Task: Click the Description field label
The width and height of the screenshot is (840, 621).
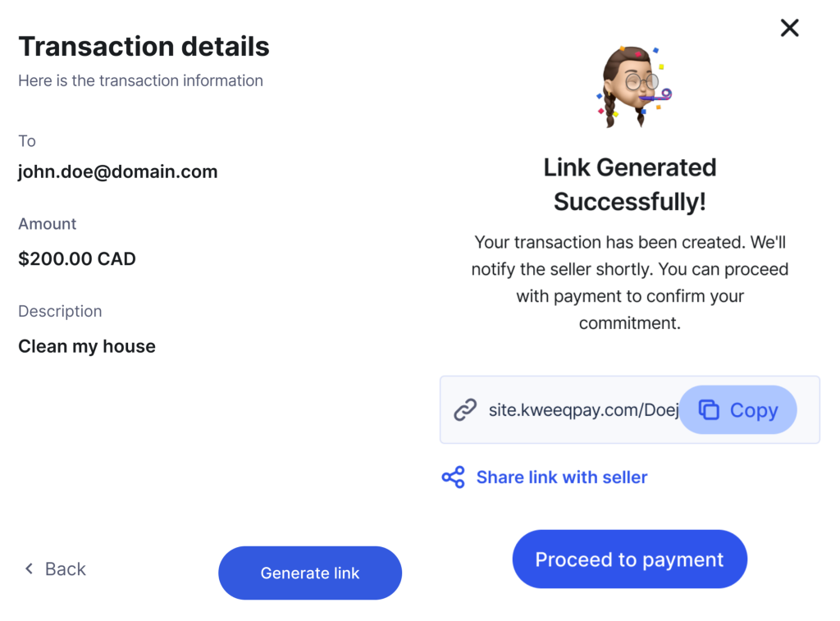Action: coord(60,311)
